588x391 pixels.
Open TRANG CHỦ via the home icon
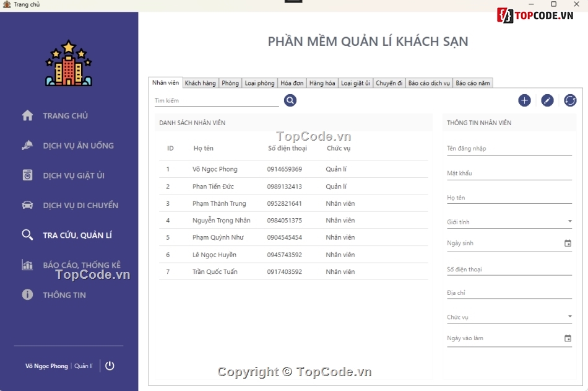26,115
